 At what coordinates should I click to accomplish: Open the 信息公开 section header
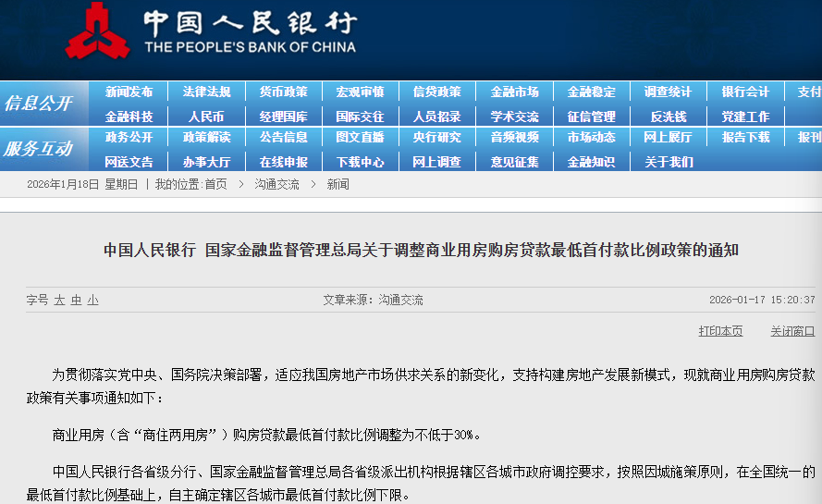[x=38, y=103]
